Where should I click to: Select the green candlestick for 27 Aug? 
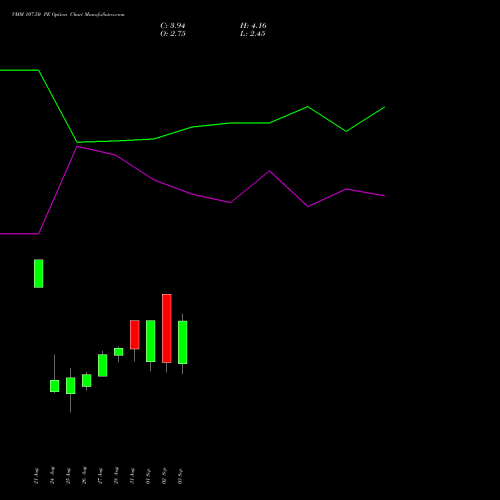[x=103, y=365]
